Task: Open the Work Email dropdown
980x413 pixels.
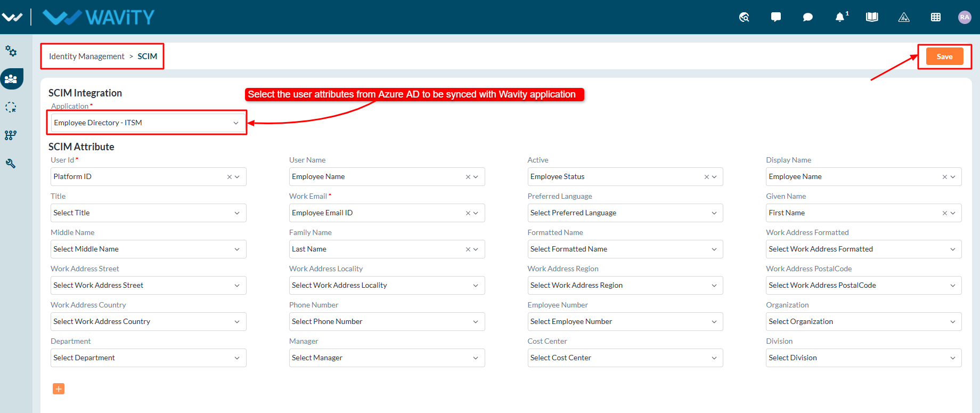Action: click(x=387, y=213)
